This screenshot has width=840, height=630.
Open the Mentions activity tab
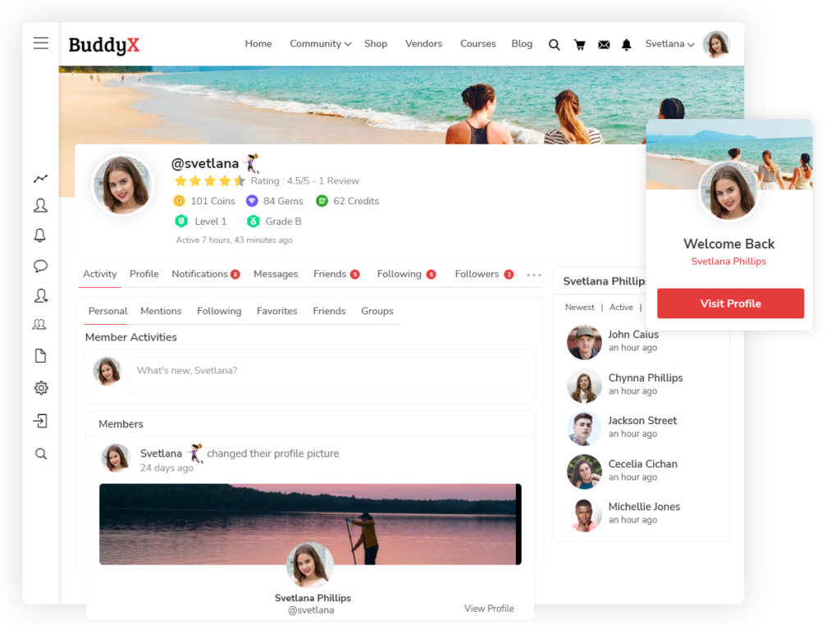[161, 311]
